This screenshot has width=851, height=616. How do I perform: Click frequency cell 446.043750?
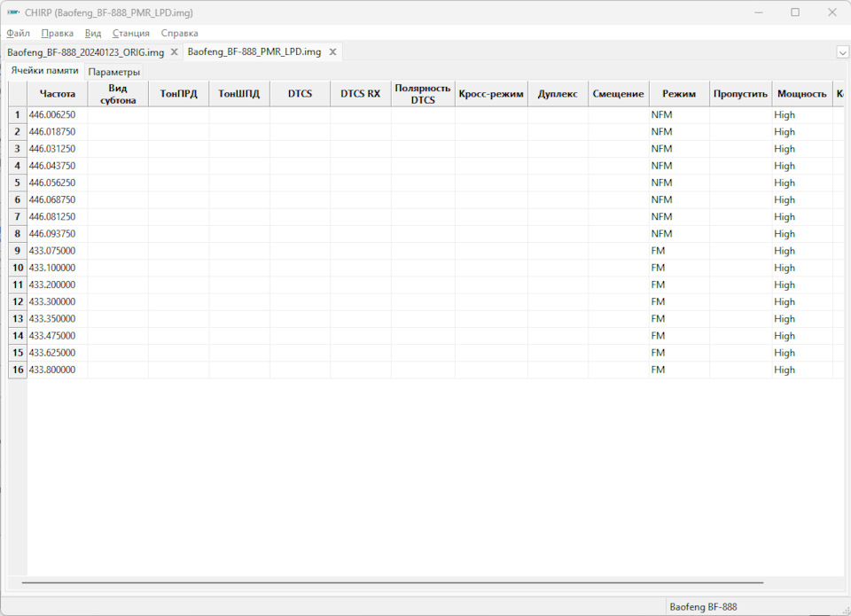(57, 166)
